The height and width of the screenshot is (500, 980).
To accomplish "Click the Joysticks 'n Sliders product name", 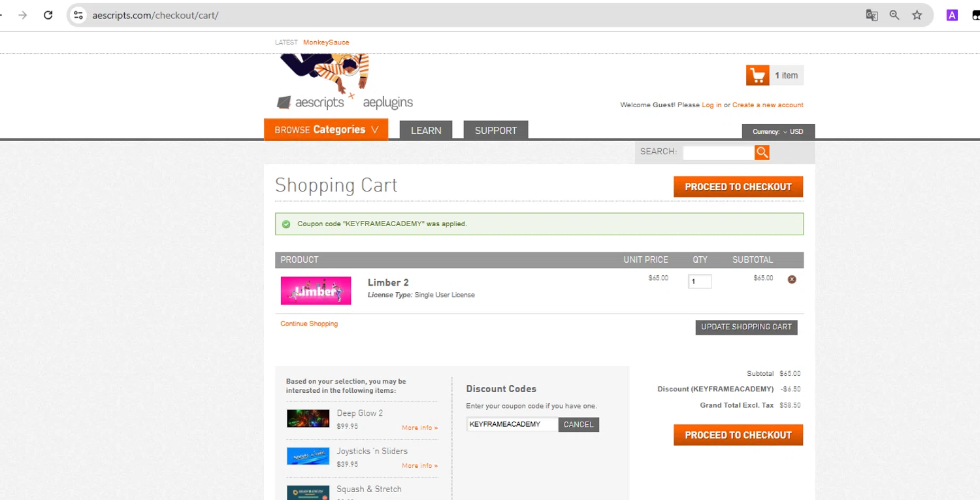I will tap(372, 451).
